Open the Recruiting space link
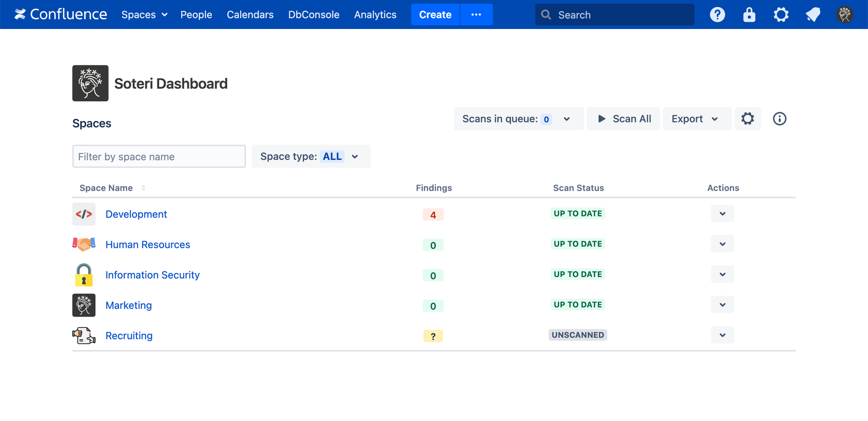 (x=129, y=336)
